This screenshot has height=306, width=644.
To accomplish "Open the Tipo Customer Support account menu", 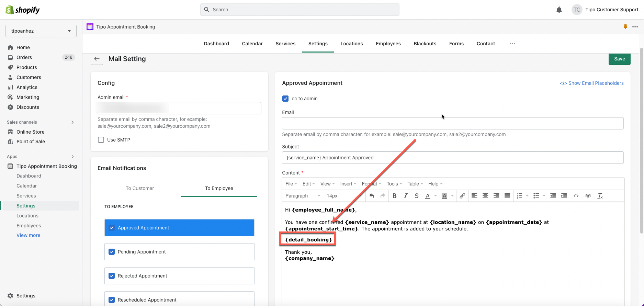I will click(605, 10).
